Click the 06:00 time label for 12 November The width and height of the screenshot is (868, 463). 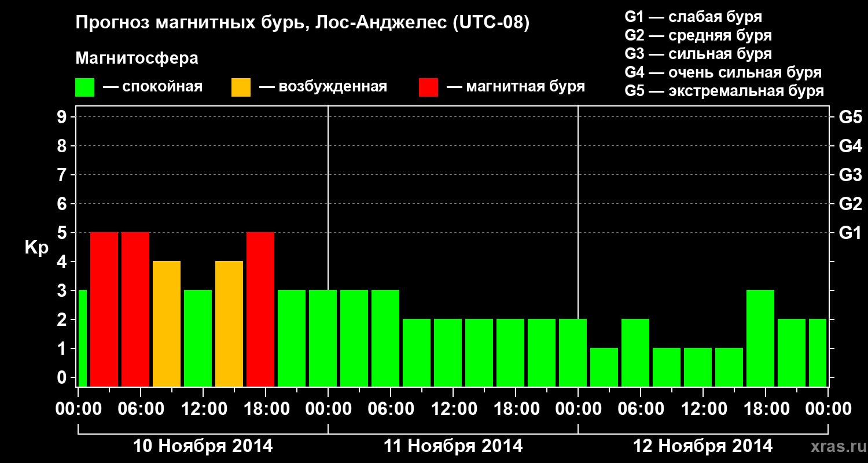coord(641,409)
